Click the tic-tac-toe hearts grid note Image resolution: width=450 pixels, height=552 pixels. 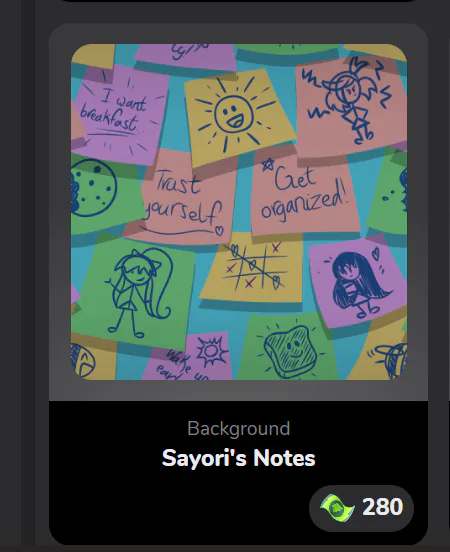tap(254, 266)
